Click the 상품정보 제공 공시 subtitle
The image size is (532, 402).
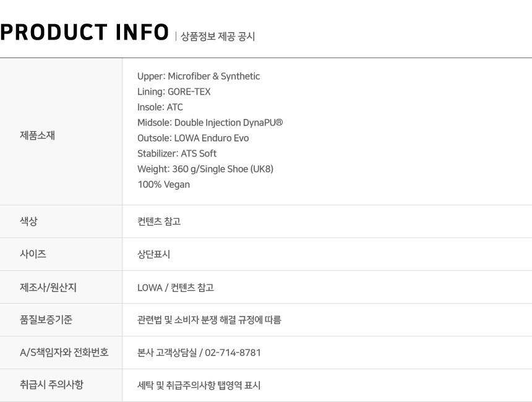tap(218, 36)
